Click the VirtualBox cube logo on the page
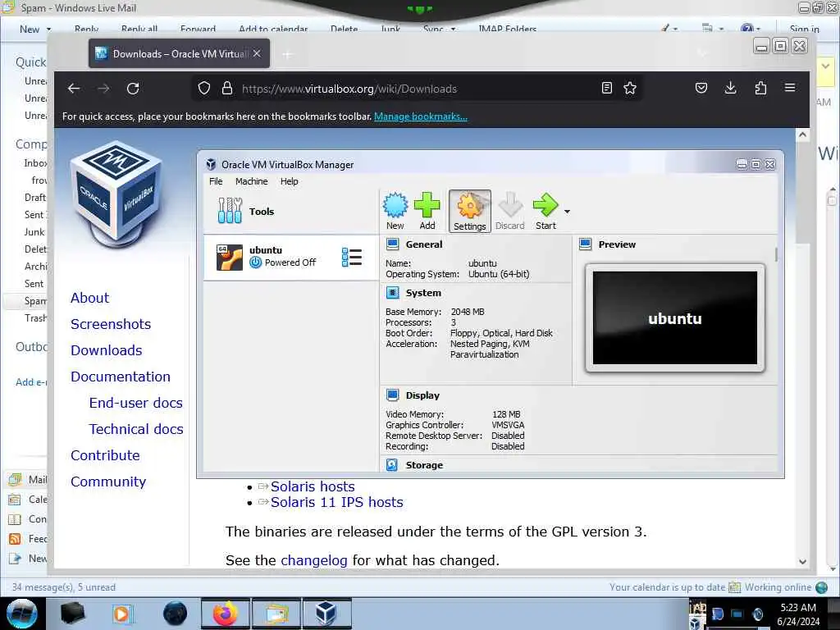The width and height of the screenshot is (840, 630). [x=116, y=195]
